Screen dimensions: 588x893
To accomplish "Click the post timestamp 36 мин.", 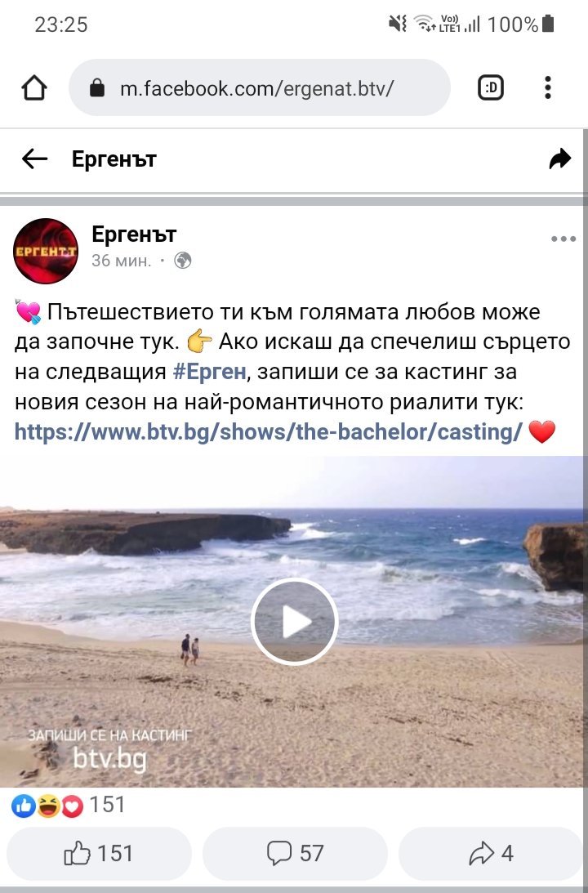I will pyautogui.click(x=121, y=261).
